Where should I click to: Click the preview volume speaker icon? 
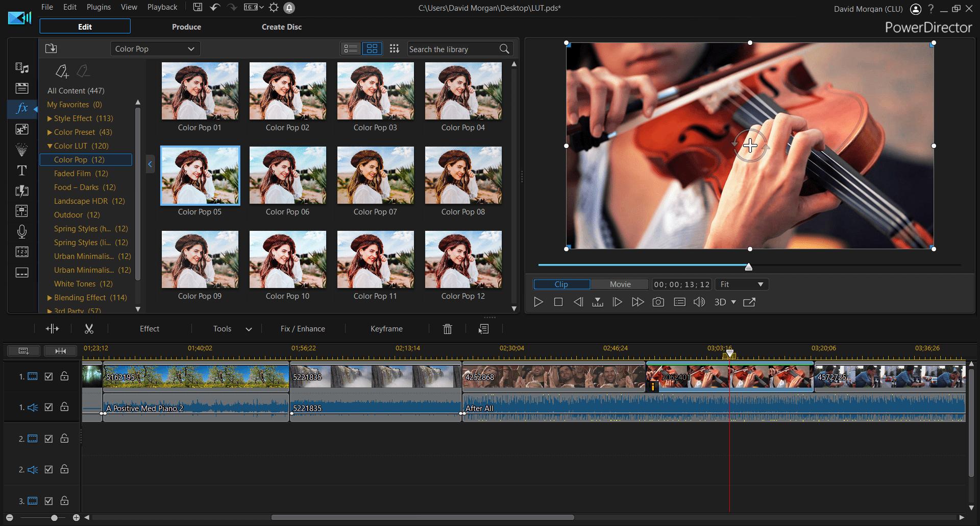(699, 302)
